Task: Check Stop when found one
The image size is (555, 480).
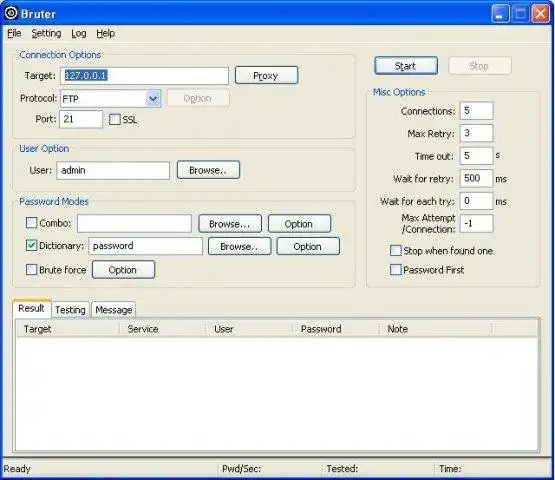Action: (395, 250)
